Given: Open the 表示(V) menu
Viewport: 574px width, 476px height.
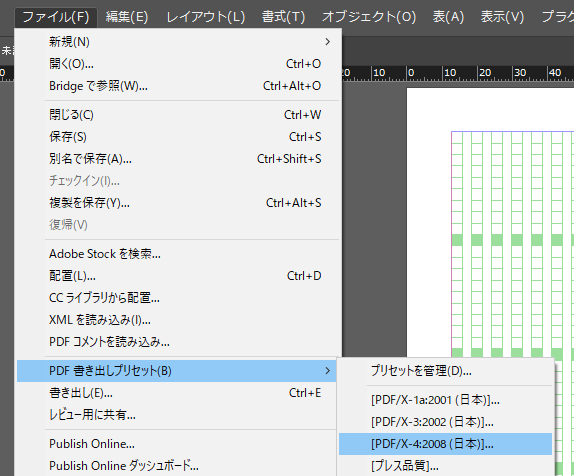Looking at the screenshot, I should click(502, 17).
